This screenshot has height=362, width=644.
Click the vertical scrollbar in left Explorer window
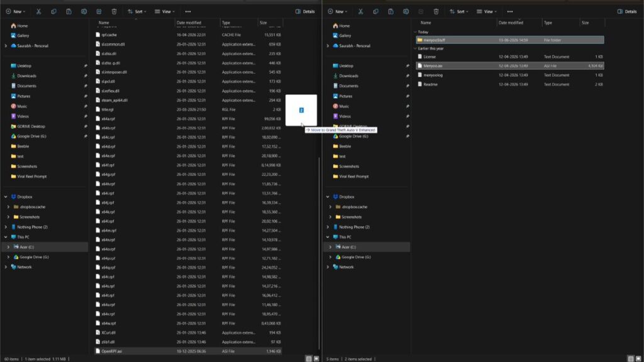(319, 253)
